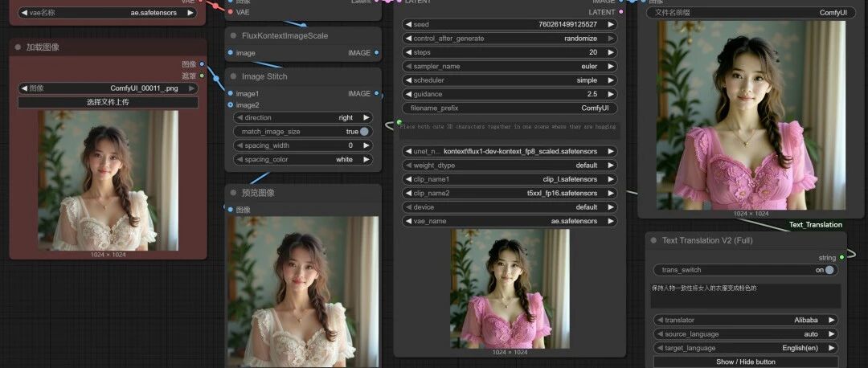This screenshot has width=868, height=368.
Task: Open the vae_name ae.safetensors dropdown
Action: tap(510, 221)
